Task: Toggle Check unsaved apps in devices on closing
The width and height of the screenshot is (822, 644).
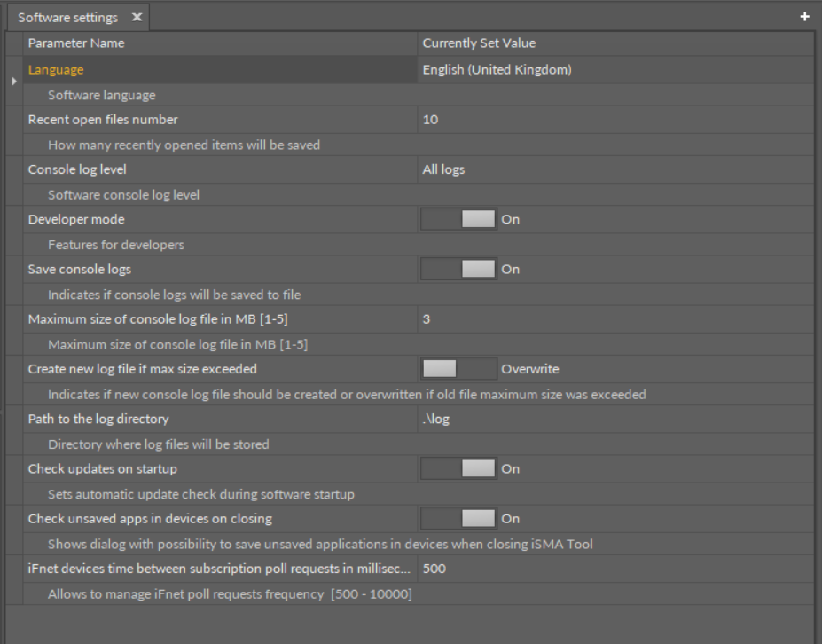Action: click(x=458, y=518)
